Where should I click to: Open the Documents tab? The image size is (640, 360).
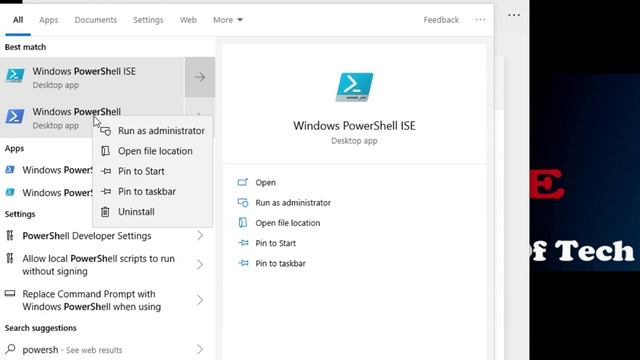coord(96,20)
